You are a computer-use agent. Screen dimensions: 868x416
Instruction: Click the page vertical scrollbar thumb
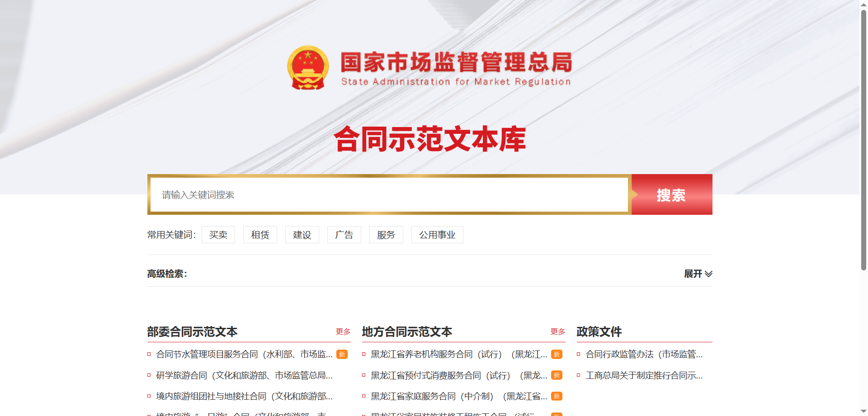(x=863, y=139)
